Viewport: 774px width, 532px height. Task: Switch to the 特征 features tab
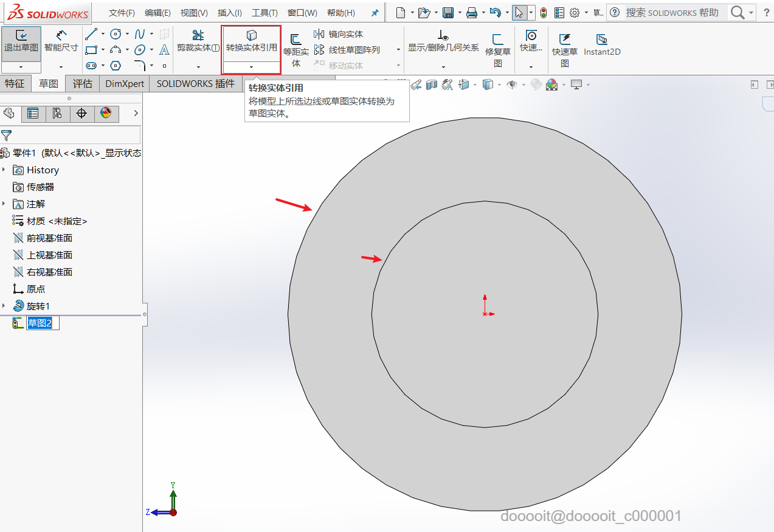(15, 84)
